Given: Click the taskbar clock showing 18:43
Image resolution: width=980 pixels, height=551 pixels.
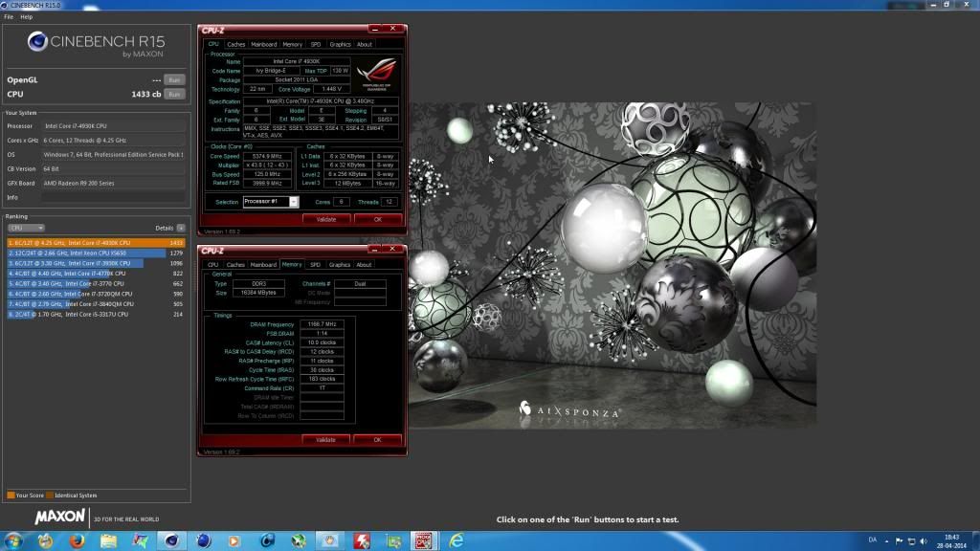Looking at the screenshot, I should (951, 541).
